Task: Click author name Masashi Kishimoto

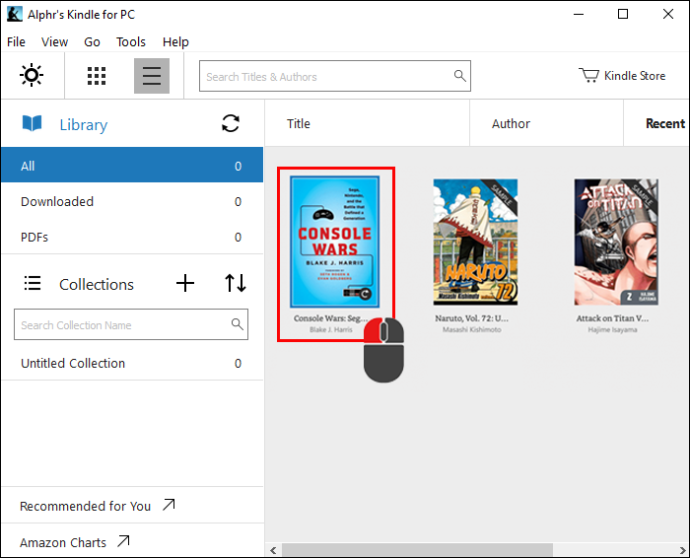Action: click(x=472, y=330)
